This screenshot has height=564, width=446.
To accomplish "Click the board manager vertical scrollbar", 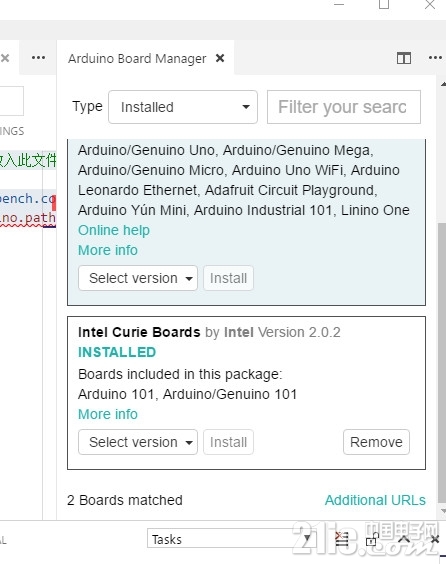I will click(x=442, y=363).
